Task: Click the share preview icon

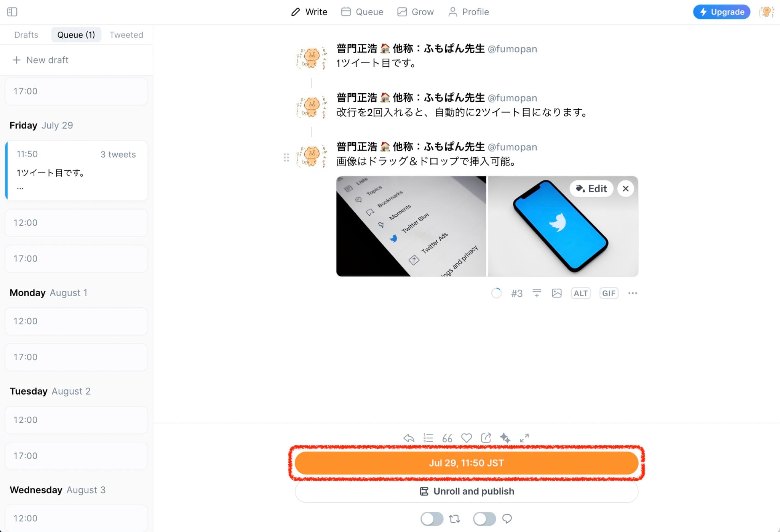Action: 486,438
